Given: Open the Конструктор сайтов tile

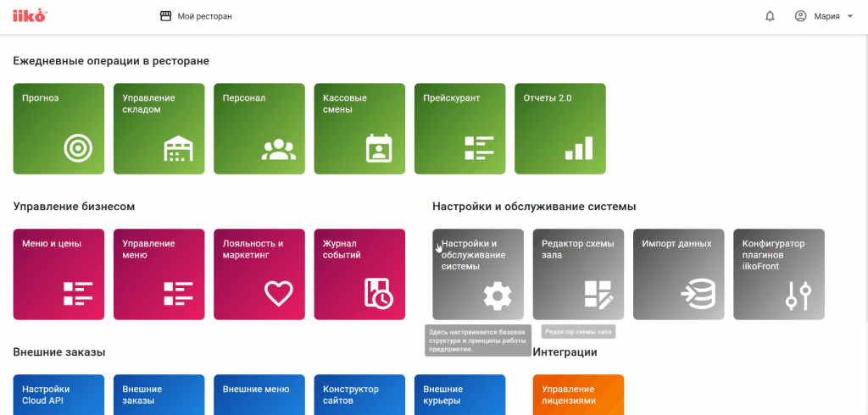Looking at the screenshot, I should (x=359, y=395).
